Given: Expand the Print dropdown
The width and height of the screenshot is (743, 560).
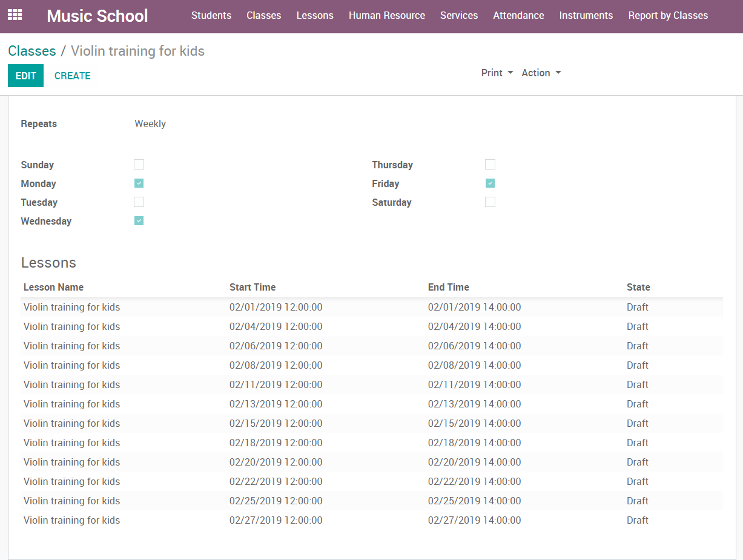Looking at the screenshot, I should tap(497, 73).
